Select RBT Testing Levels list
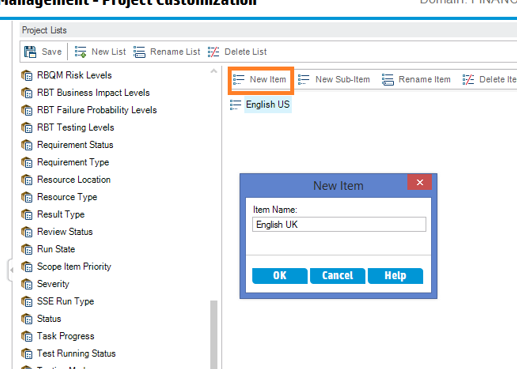This screenshot has width=517, height=369. (x=76, y=128)
